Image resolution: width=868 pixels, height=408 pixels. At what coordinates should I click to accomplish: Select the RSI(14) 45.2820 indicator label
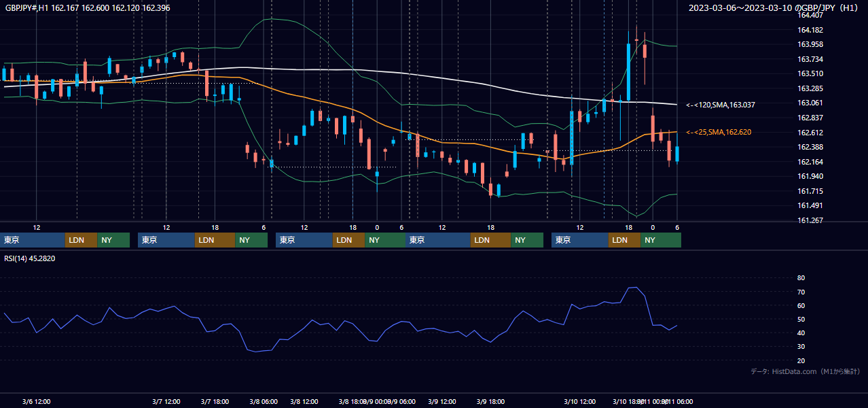click(30, 258)
